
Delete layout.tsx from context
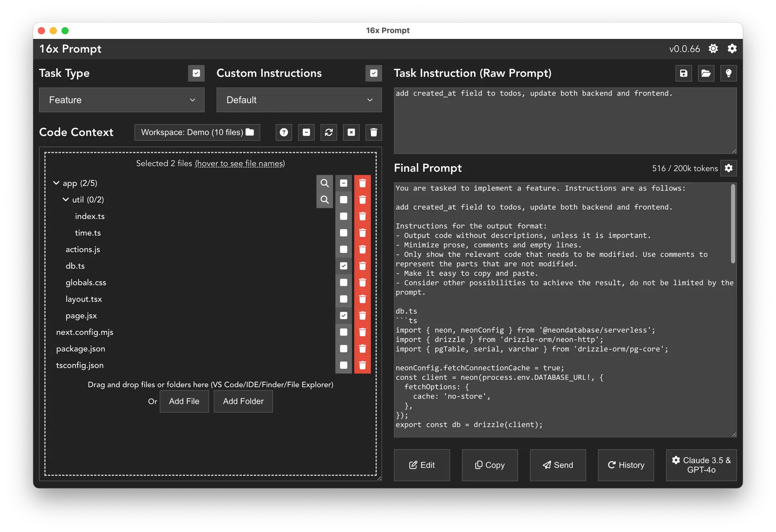pyautogui.click(x=363, y=299)
